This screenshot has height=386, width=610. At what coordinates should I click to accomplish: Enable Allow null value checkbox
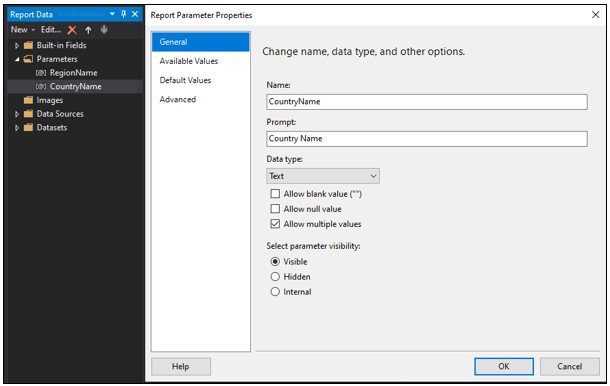275,209
